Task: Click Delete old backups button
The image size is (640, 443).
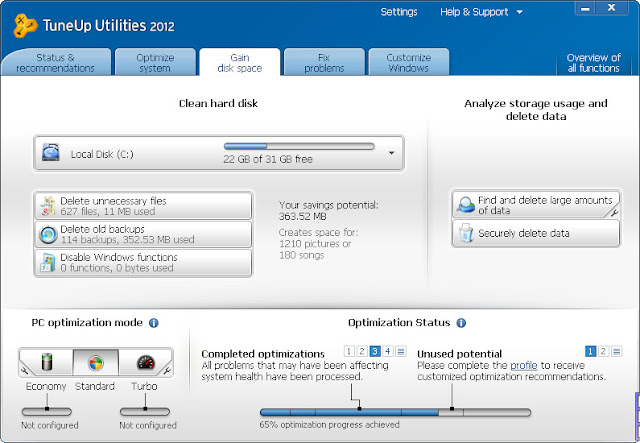Action: 143,234
